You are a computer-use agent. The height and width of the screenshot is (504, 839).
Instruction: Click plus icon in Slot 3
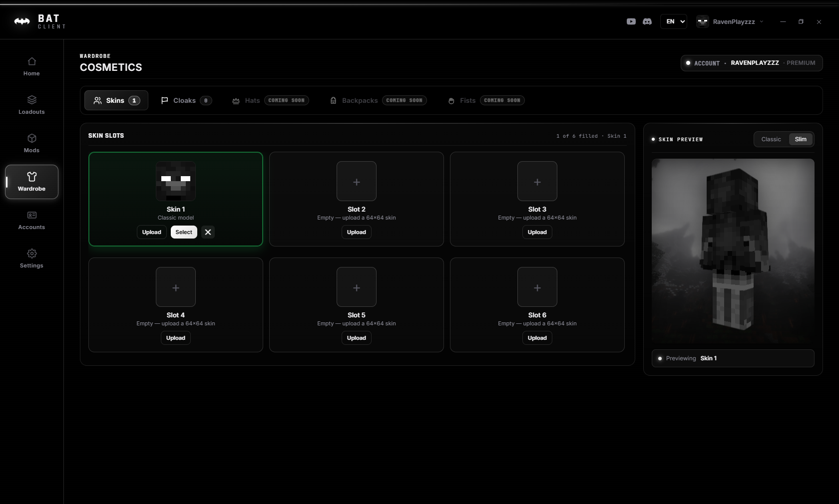coord(537,182)
